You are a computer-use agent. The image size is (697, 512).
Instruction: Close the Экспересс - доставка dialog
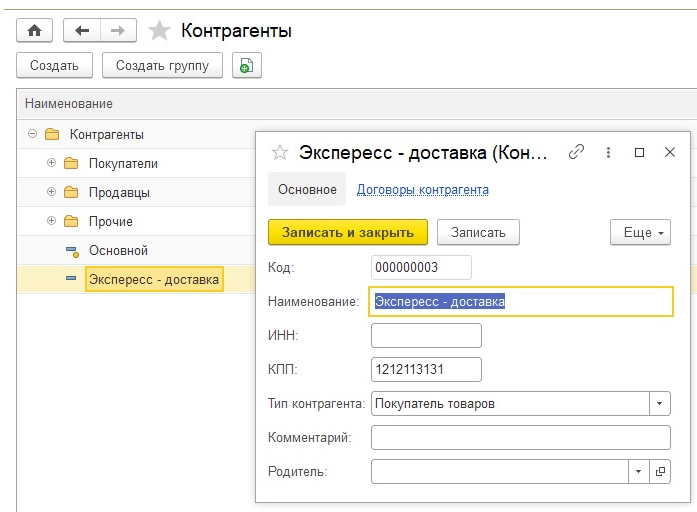tap(669, 152)
